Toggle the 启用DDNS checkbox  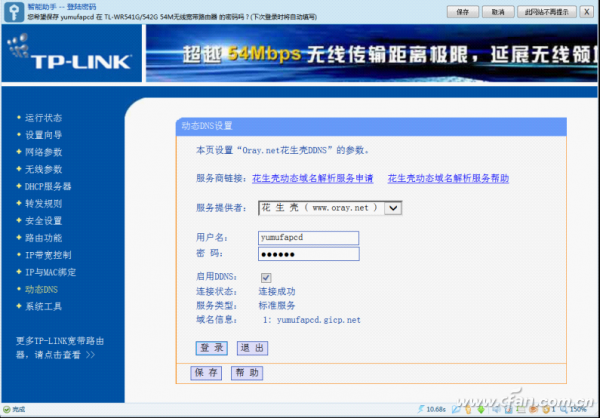266,277
